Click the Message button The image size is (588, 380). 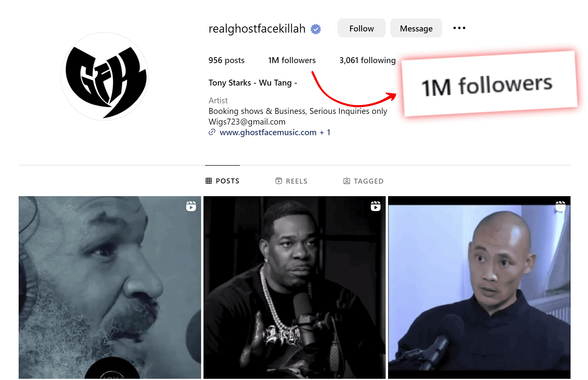coord(416,28)
